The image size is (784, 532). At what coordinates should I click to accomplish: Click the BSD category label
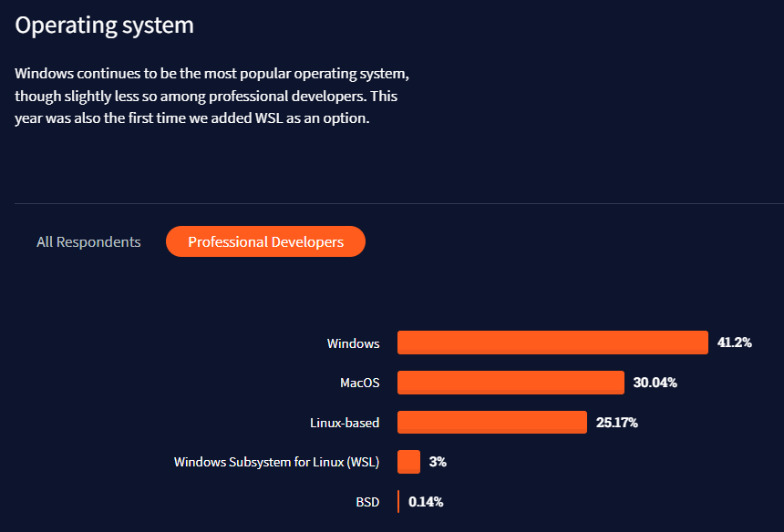[x=367, y=502]
